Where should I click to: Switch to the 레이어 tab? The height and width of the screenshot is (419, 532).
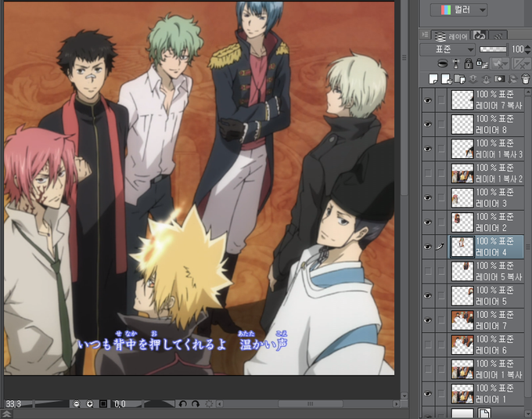[x=451, y=36]
